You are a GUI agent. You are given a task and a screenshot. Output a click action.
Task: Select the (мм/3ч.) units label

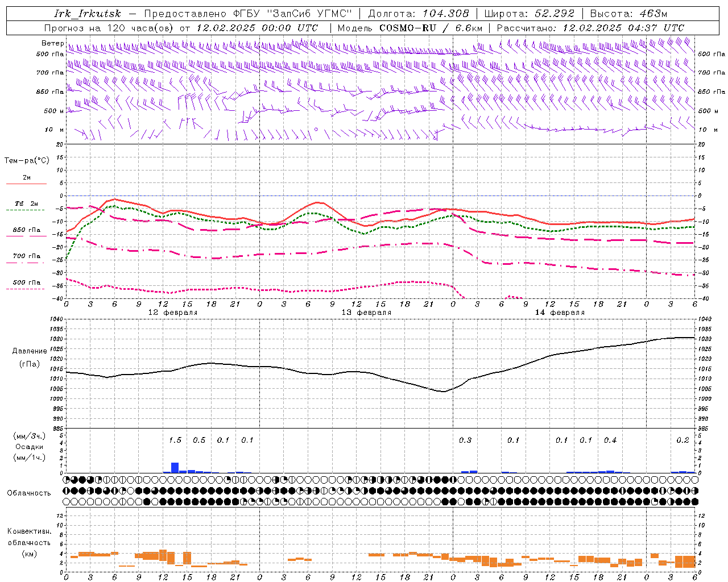pyautogui.click(x=29, y=436)
